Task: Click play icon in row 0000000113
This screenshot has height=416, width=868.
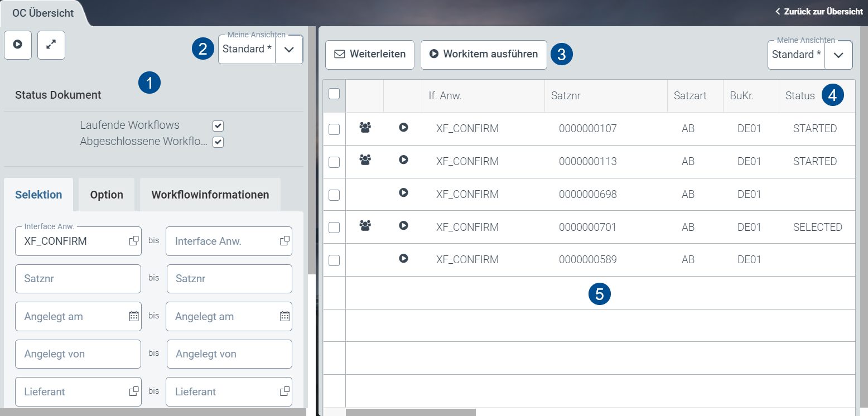Action: point(403,160)
